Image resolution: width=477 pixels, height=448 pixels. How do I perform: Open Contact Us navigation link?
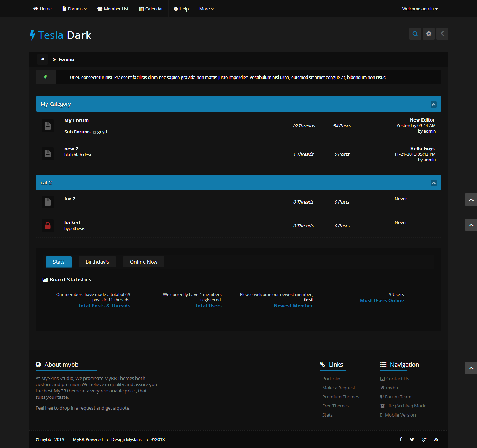pos(395,379)
